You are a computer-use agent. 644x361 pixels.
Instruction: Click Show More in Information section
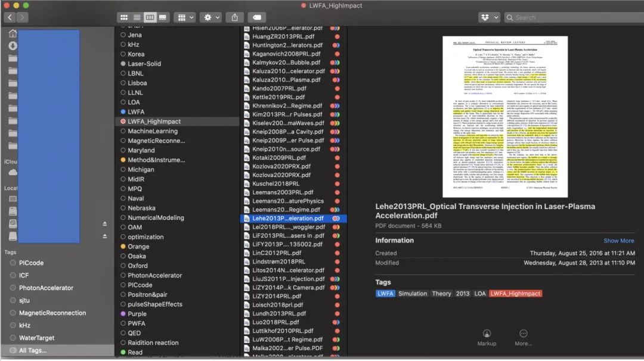coord(618,241)
